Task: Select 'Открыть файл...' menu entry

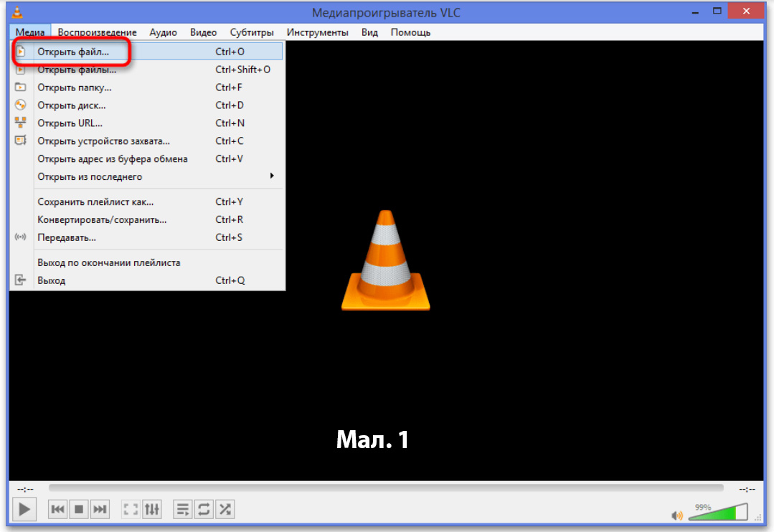Action: click(73, 52)
